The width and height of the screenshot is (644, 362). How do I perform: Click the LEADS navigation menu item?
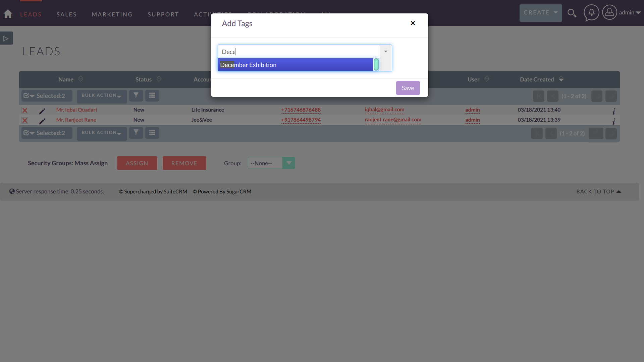pyautogui.click(x=31, y=14)
